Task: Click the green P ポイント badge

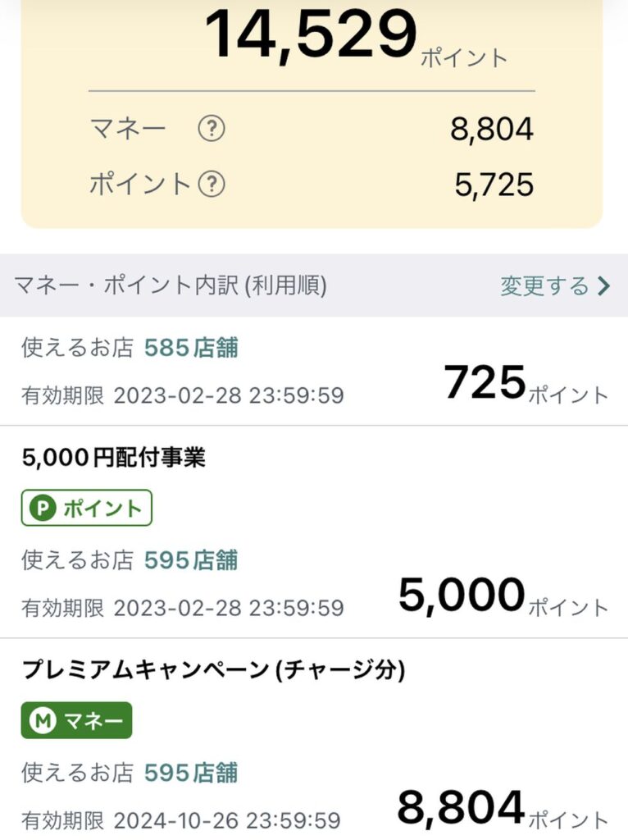Action: [87, 509]
